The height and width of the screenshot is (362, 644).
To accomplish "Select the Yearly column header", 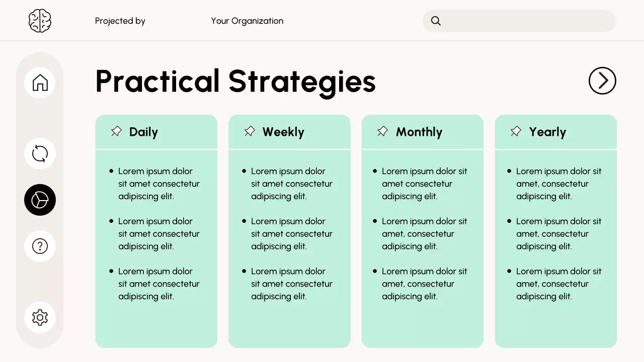I will point(547,132).
